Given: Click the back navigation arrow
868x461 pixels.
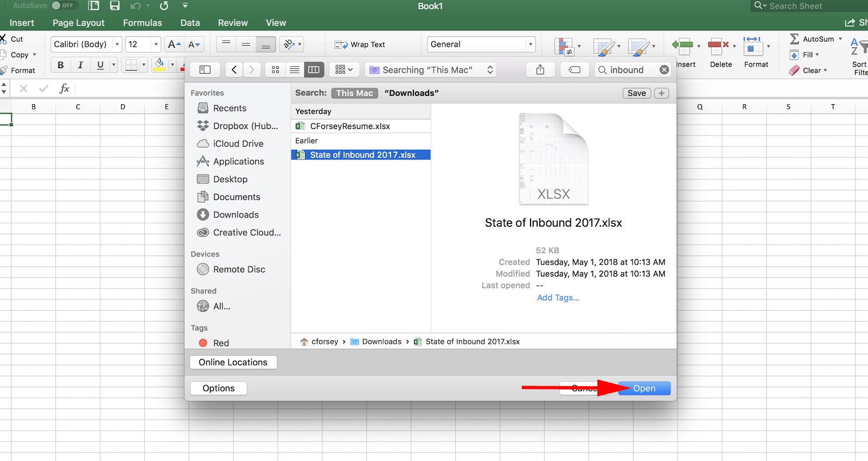Looking at the screenshot, I should click(234, 70).
